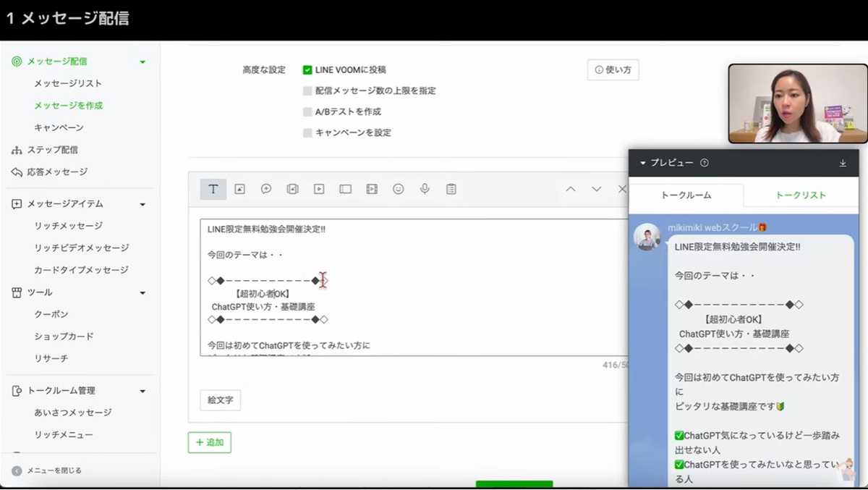
Task: Open リッチメニュー in sidebar
Action: (64, 435)
